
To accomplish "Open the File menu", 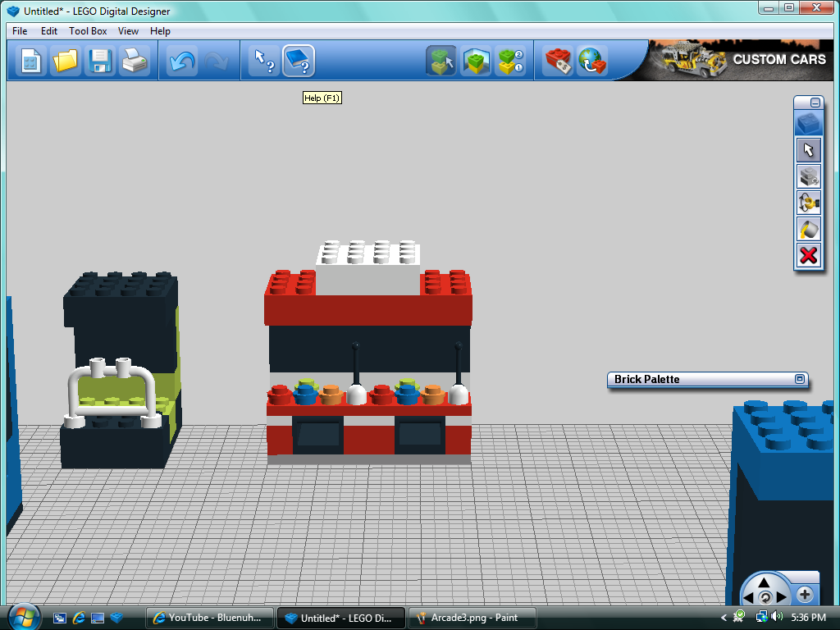I will coord(20,31).
